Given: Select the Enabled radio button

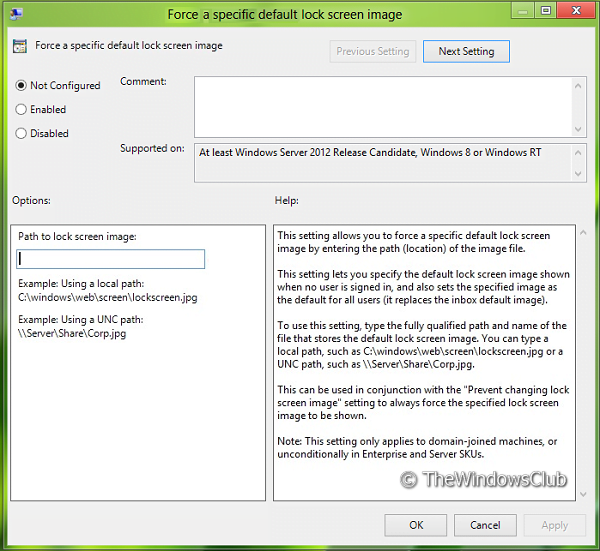Looking at the screenshot, I should 21,109.
